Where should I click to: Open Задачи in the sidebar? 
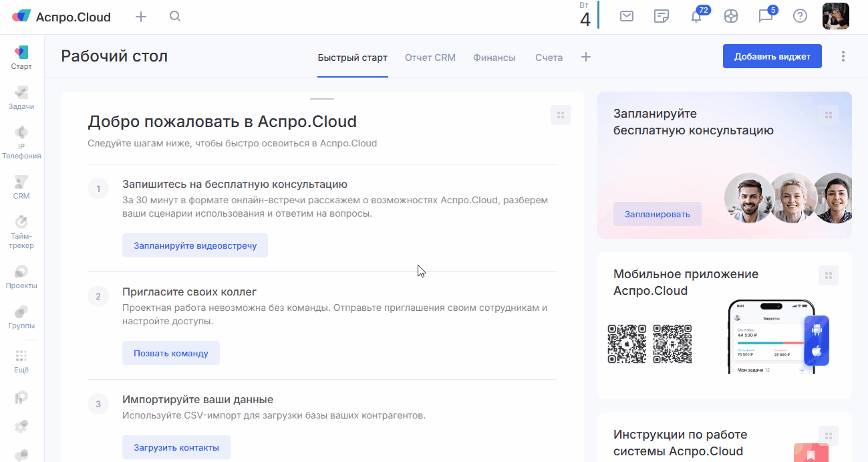point(21,98)
